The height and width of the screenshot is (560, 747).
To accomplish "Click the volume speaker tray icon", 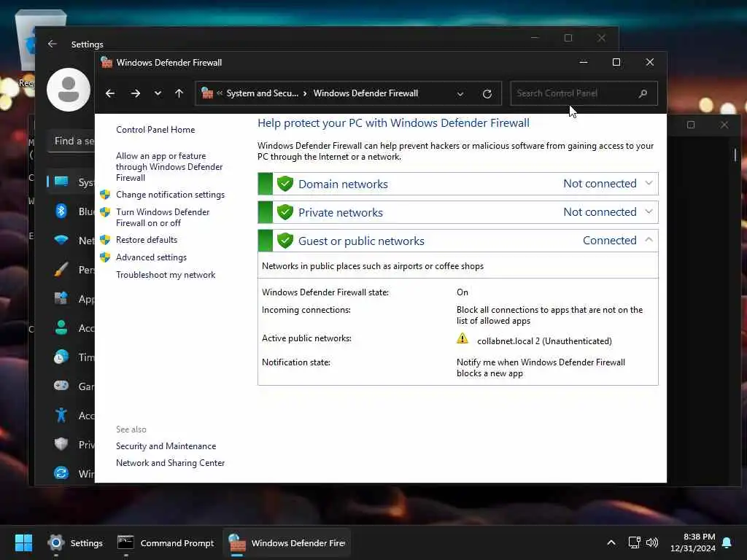I will [652, 542].
